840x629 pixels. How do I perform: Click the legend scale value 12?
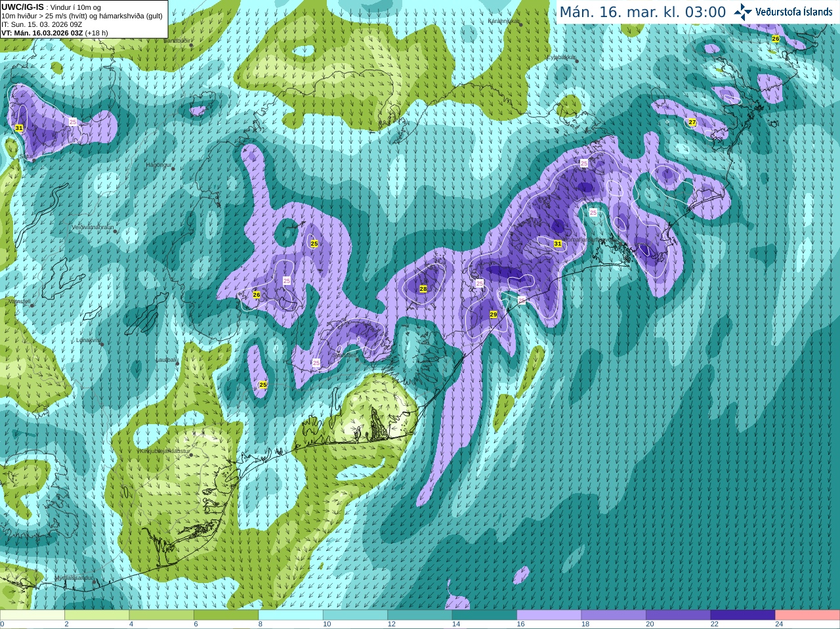(x=392, y=624)
